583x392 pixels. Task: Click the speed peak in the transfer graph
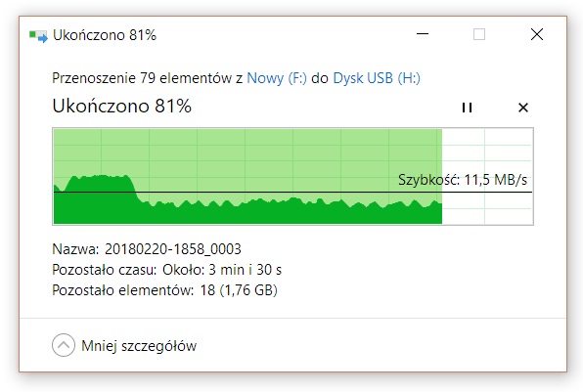click(x=101, y=178)
